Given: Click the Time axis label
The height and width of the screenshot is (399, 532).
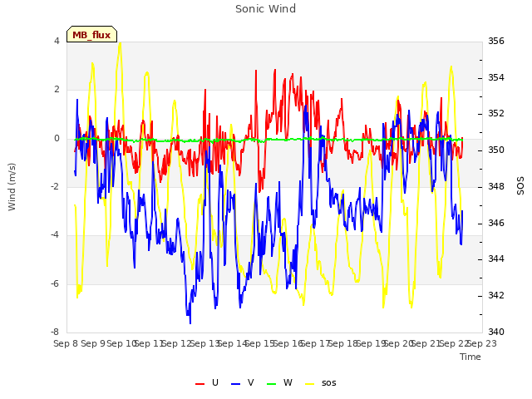Looking at the screenshot, I should [x=470, y=357].
